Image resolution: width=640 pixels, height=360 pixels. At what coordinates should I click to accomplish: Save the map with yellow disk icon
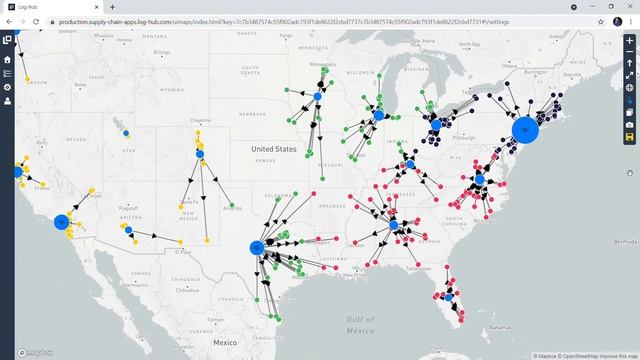click(629, 137)
